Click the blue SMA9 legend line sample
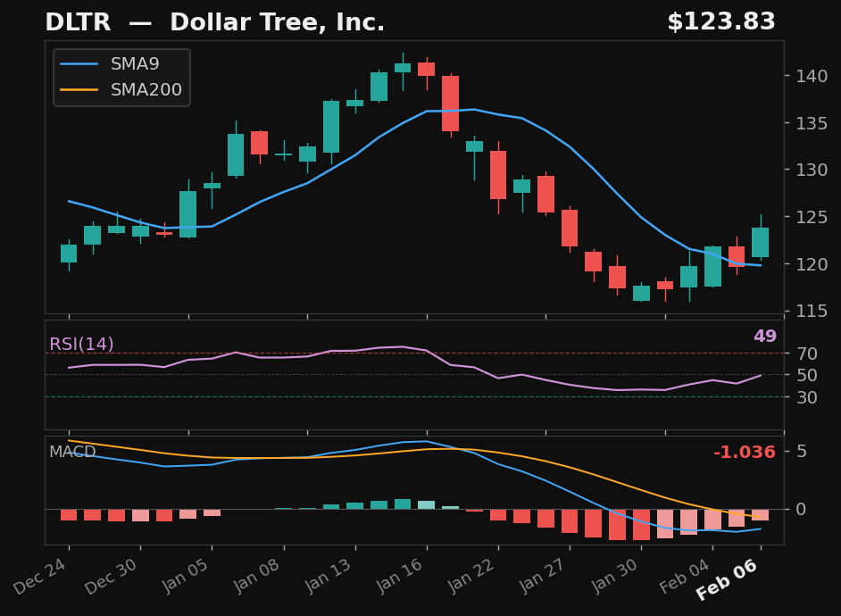This screenshot has height=616, width=841. point(79,63)
